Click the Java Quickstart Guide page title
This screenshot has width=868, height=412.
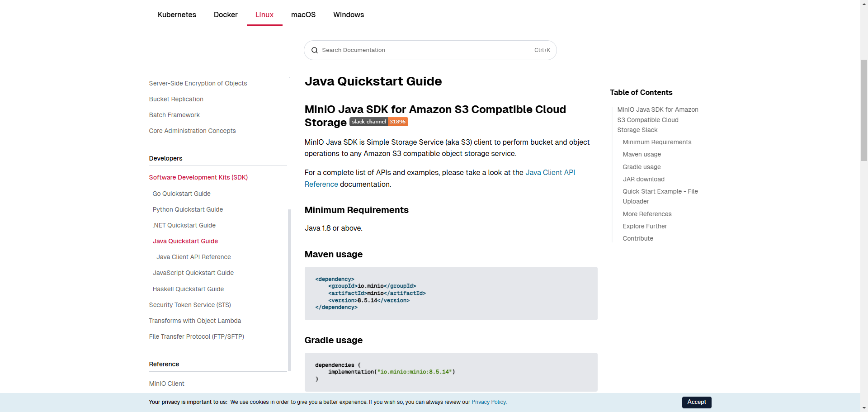point(373,81)
